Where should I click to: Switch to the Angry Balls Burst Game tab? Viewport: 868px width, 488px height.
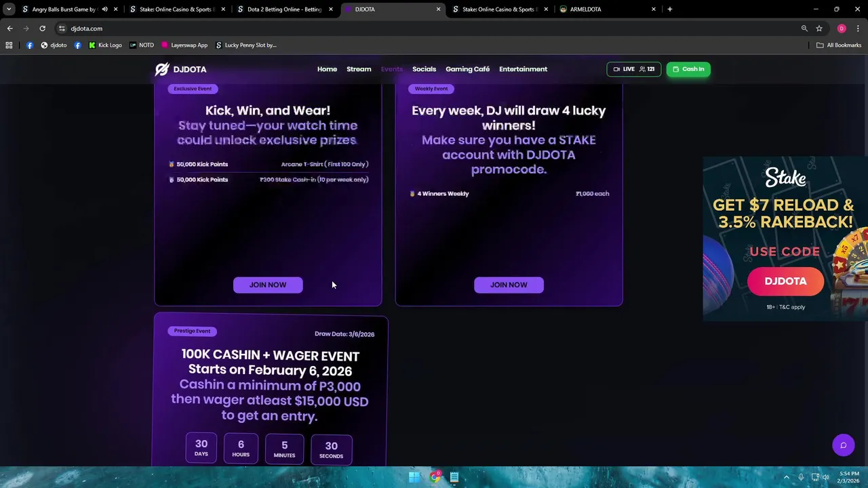coord(65,9)
